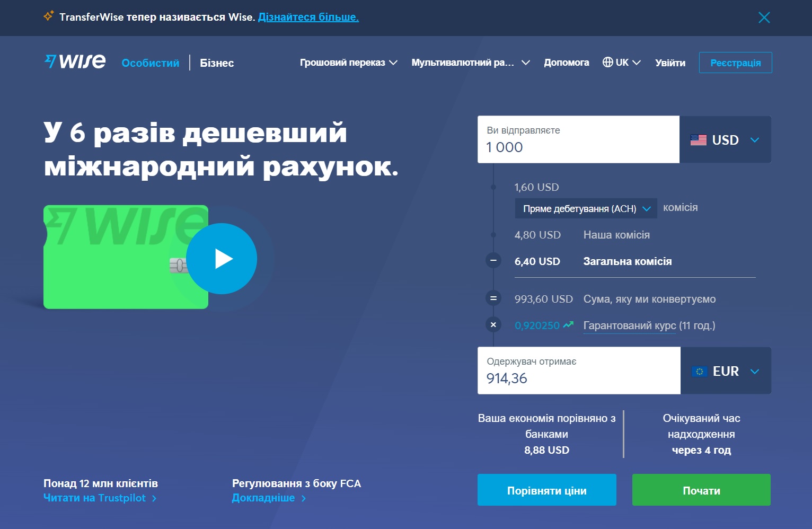Viewport: 812px width, 529px height.
Task: Click the equals icon beside 993,60 USD
Action: (x=493, y=298)
